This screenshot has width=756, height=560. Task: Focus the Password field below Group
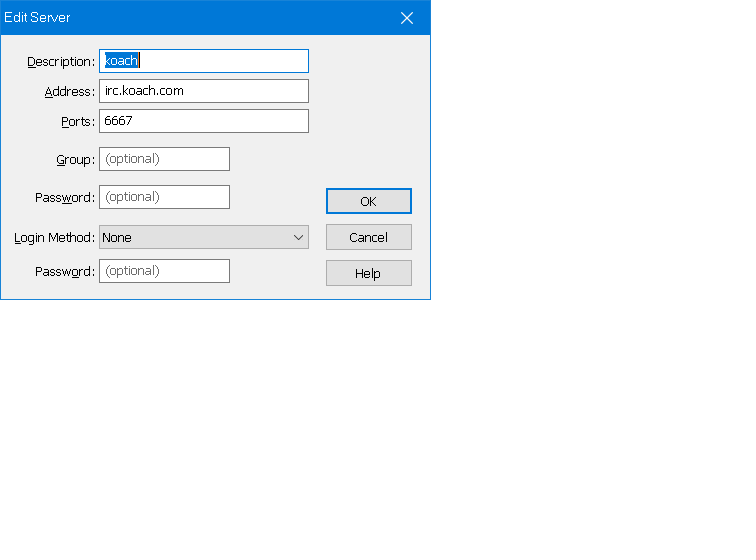pos(164,197)
